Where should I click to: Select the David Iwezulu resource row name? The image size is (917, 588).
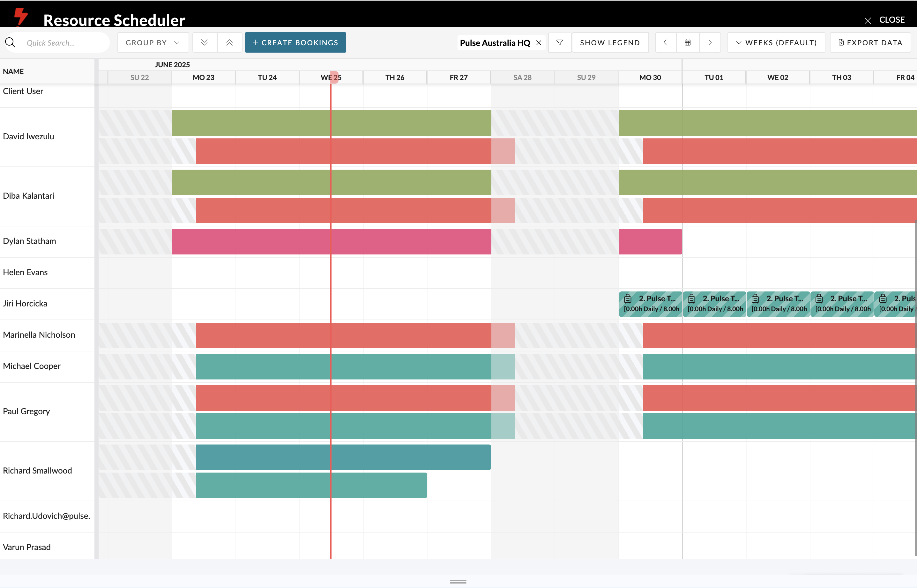pos(29,136)
